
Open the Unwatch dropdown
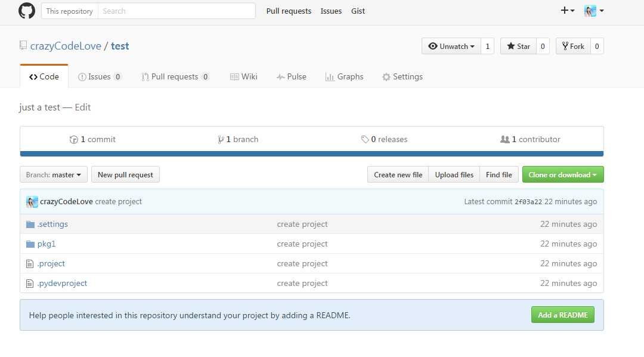pos(451,46)
